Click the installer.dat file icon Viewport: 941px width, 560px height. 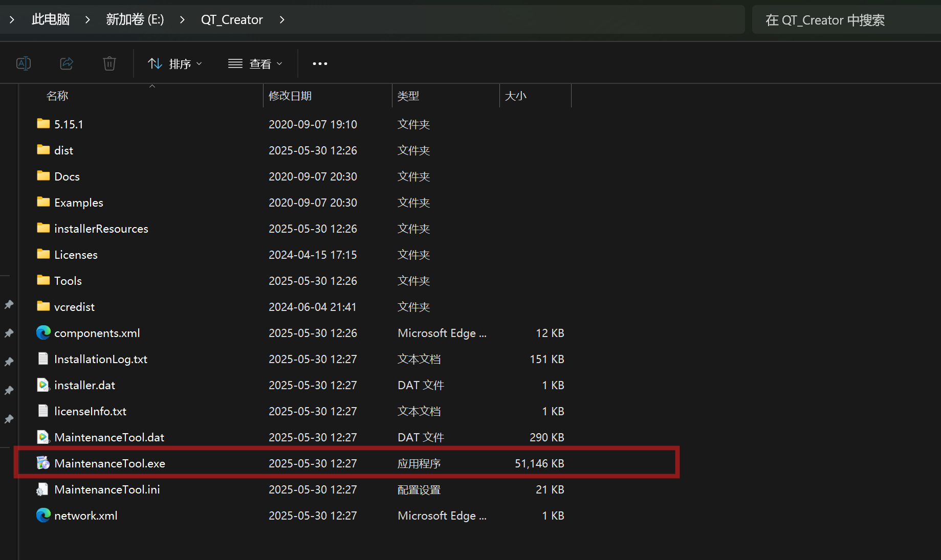(x=43, y=385)
